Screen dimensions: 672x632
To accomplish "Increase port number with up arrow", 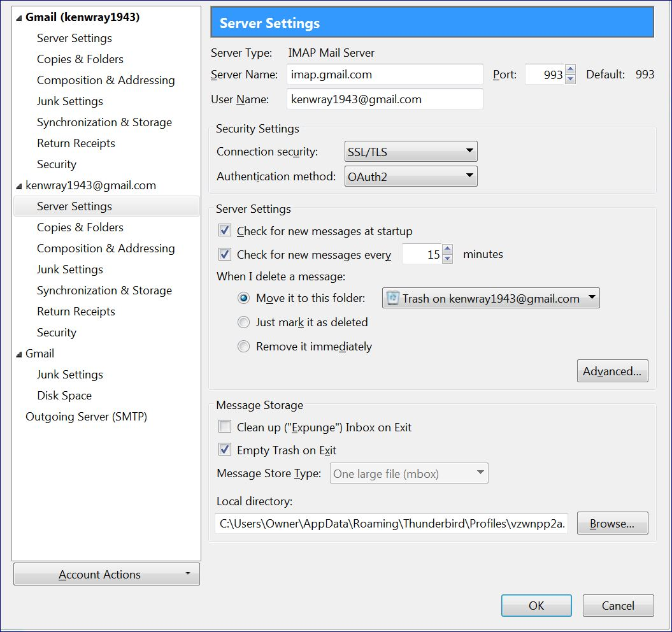I will [x=571, y=70].
